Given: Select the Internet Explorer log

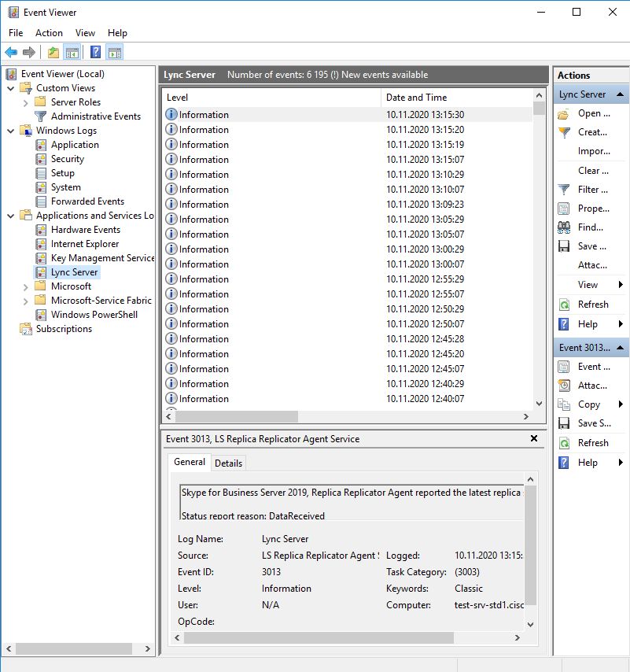Looking at the screenshot, I should tap(85, 244).
